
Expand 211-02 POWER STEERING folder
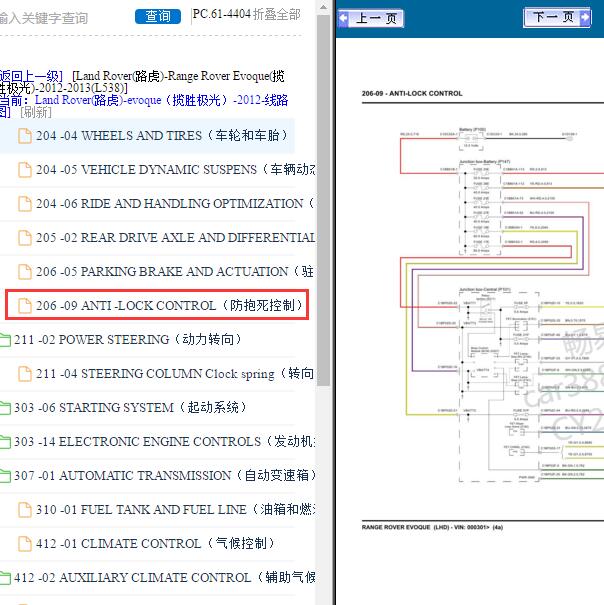[128, 340]
